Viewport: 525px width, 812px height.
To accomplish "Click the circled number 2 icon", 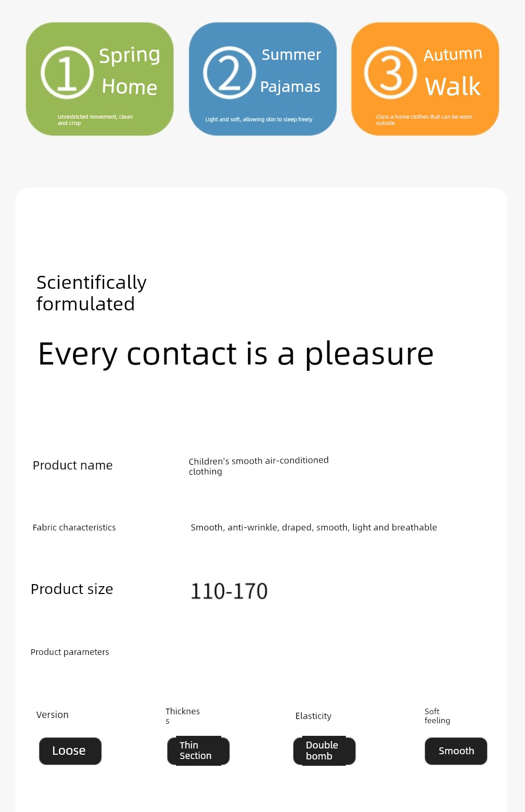I will click(x=230, y=73).
